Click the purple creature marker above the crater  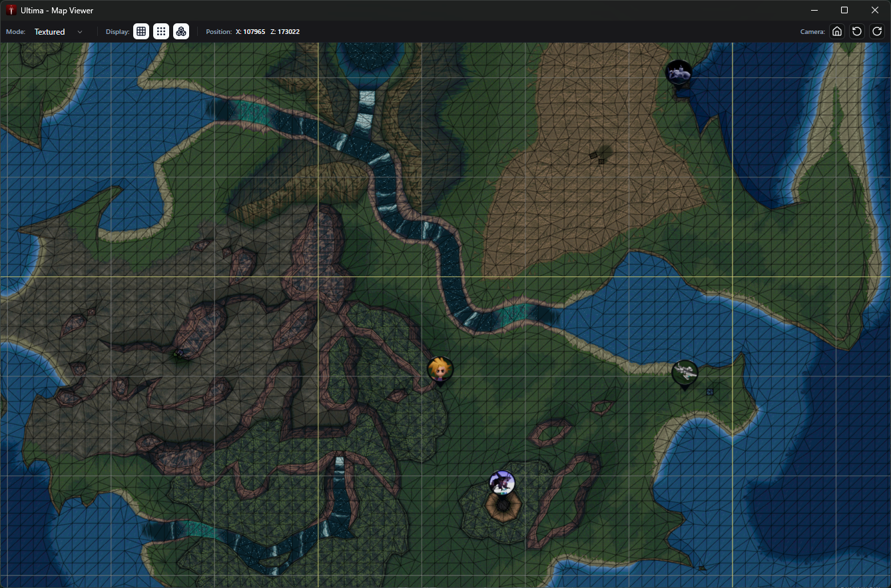tap(502, 484)
